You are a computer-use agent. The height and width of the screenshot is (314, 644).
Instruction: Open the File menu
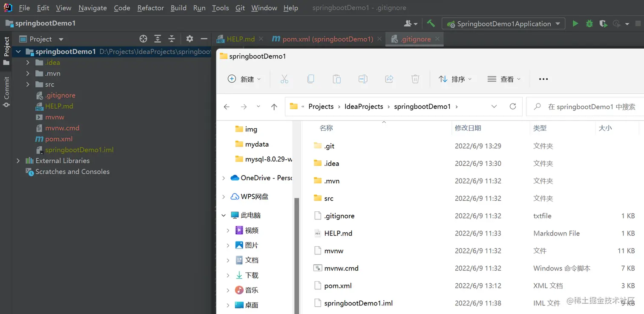point(24,8)
